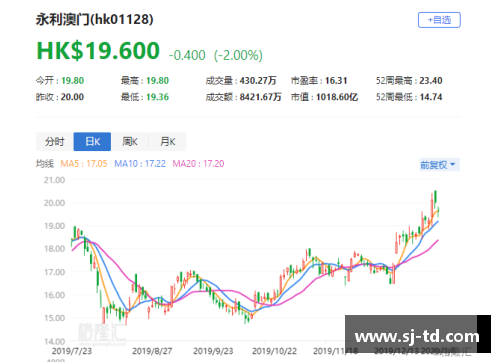Click the 成交量 volume 430.27万
The image size is (500, 362).
tap(258, 81)
